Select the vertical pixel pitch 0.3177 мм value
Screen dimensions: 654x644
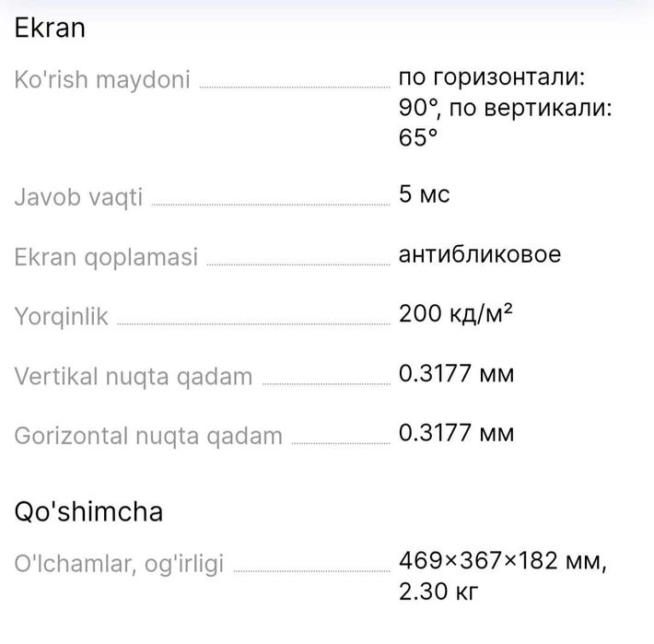click(x=456, y=374)
